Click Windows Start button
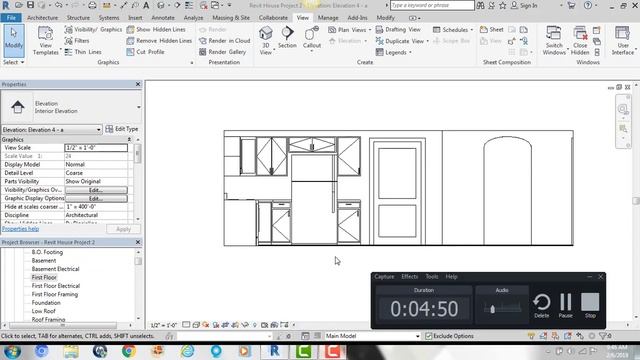Image resolution: width=640 pixels, height=360 pixels. point(12,351)
